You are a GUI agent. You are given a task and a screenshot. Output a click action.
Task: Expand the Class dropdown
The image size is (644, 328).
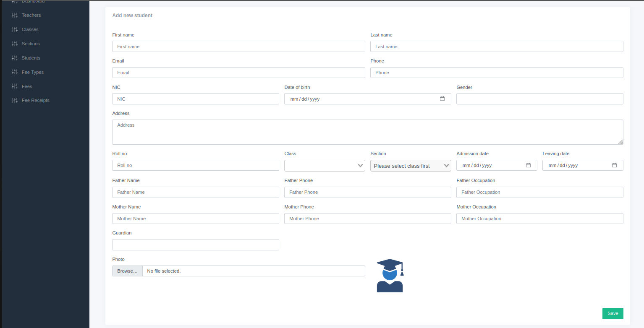point(325,165)
